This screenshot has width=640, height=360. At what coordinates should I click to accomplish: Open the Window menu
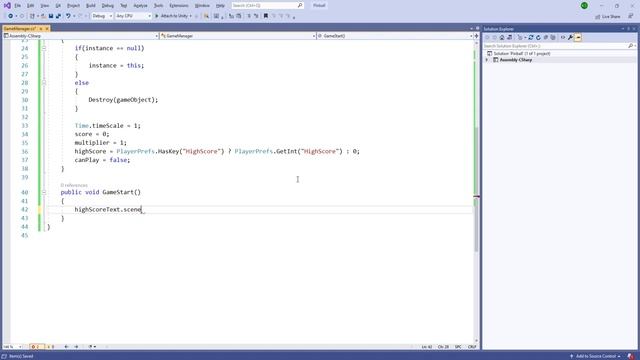[202, 6]
